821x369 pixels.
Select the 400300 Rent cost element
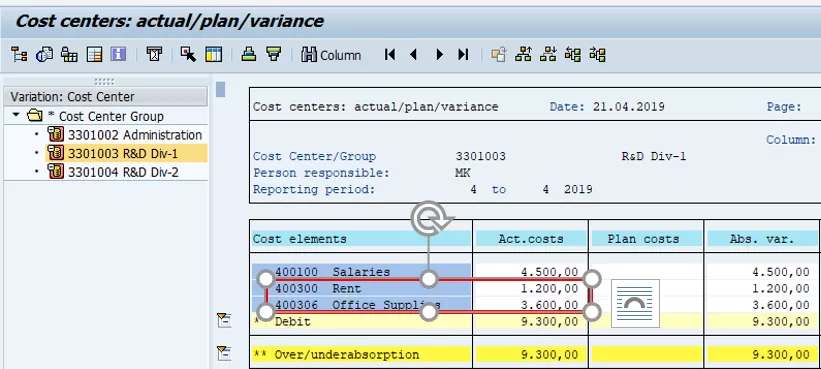click(361, 288)
